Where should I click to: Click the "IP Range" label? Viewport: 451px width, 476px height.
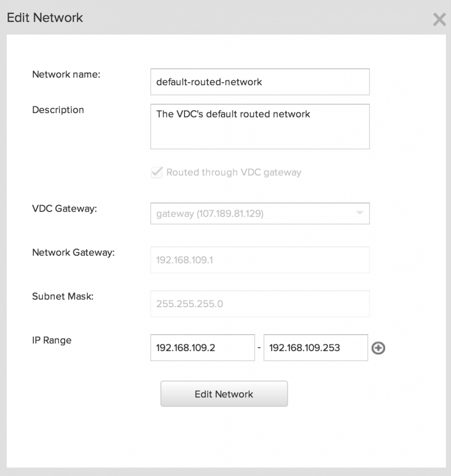tap(52, 340)
